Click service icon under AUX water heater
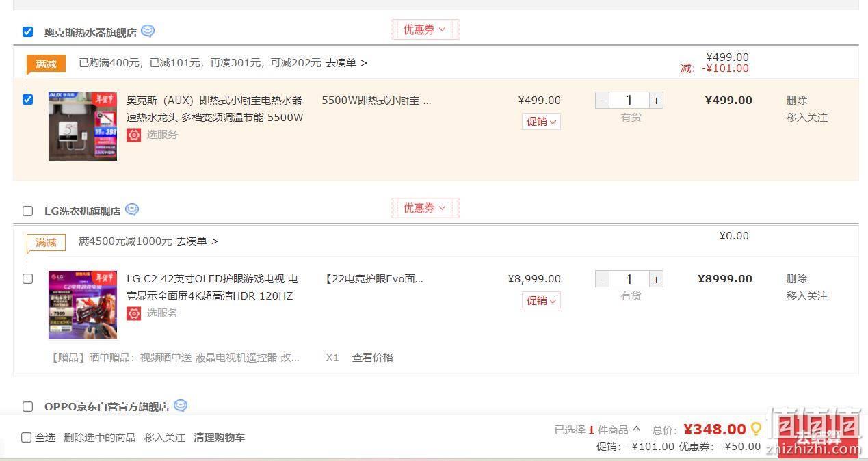The width and height of the screenshot is (868, 461). [134, 135]
